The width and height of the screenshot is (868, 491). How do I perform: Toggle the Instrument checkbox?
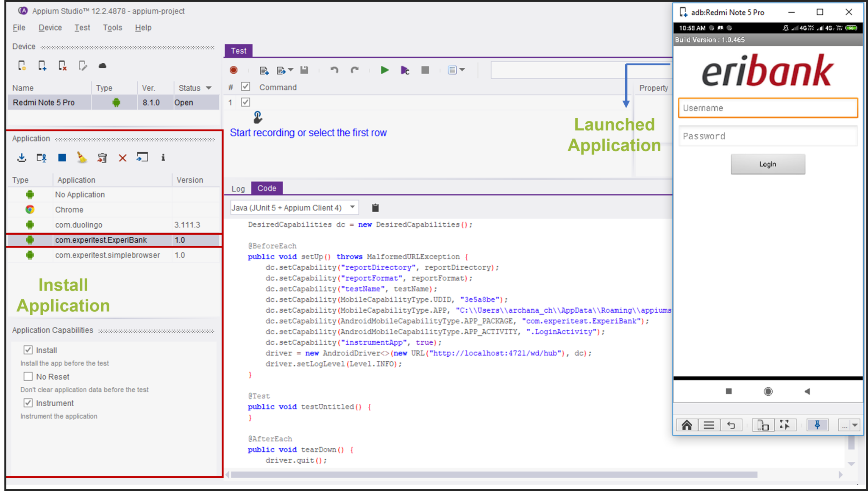(x=28, y=403)
